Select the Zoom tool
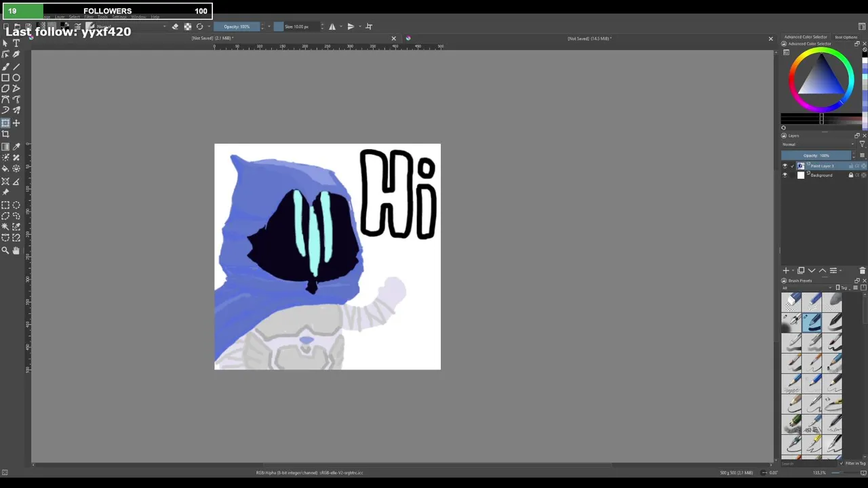Image resolution: width=868 pixels, height=488 pixels. click(5, 250)
